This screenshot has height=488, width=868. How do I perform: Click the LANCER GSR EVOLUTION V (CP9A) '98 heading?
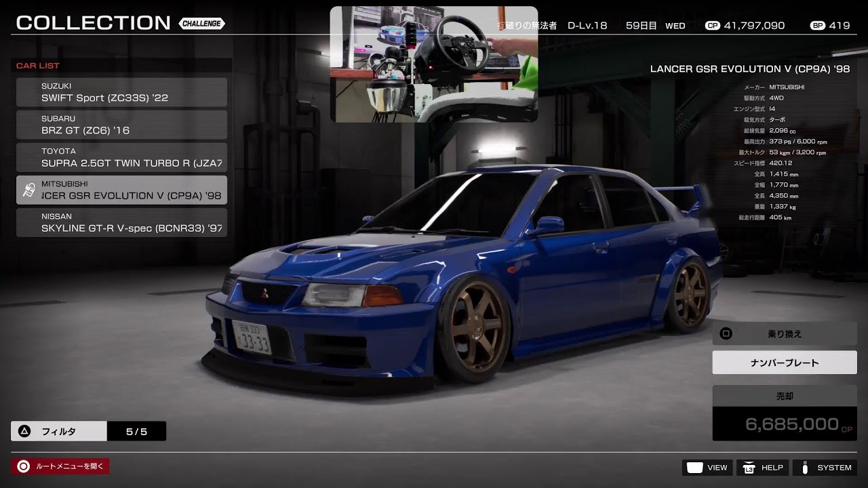750,69
